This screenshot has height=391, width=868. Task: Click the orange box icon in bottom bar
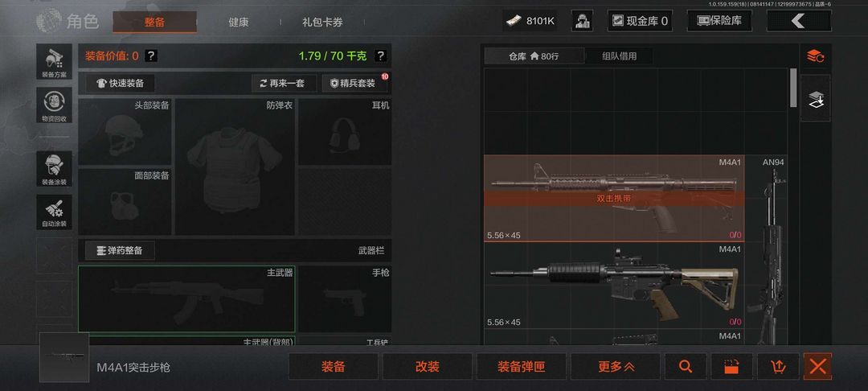[732, 366]
